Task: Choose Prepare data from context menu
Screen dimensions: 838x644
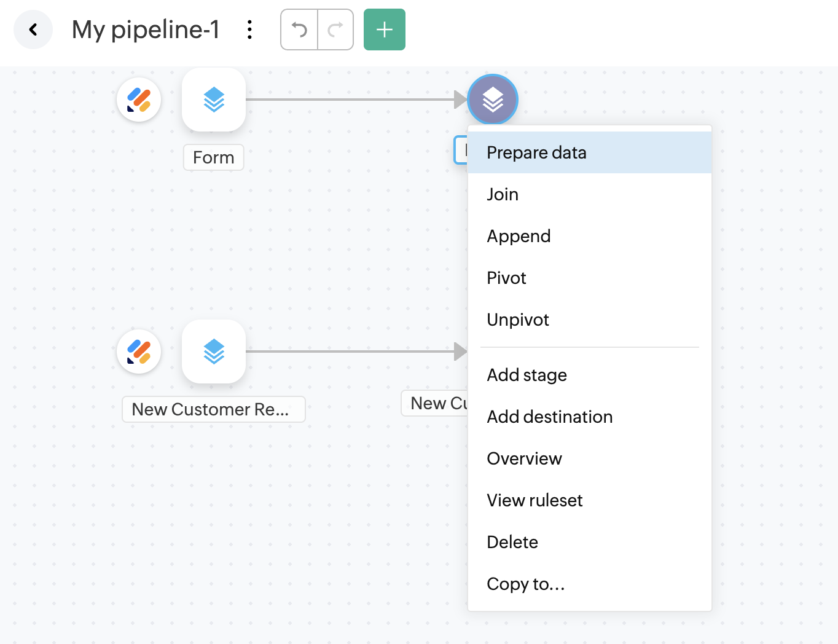Action: (536, 152)
